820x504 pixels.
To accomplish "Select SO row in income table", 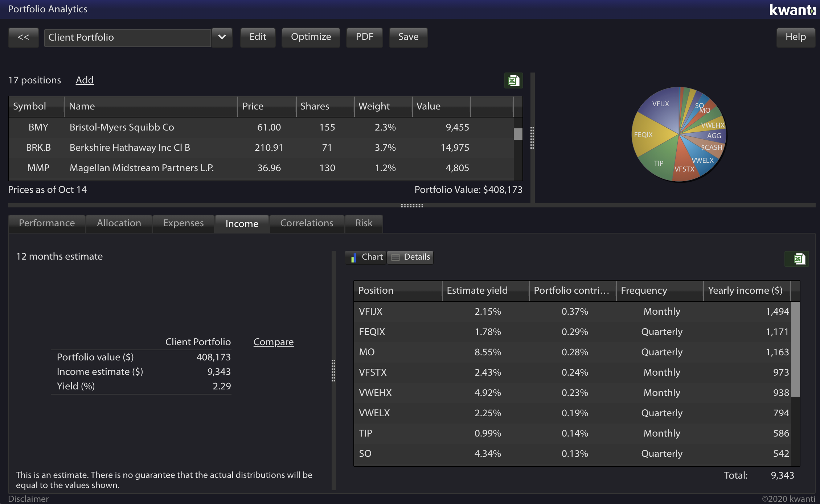I will pos(572,454).
